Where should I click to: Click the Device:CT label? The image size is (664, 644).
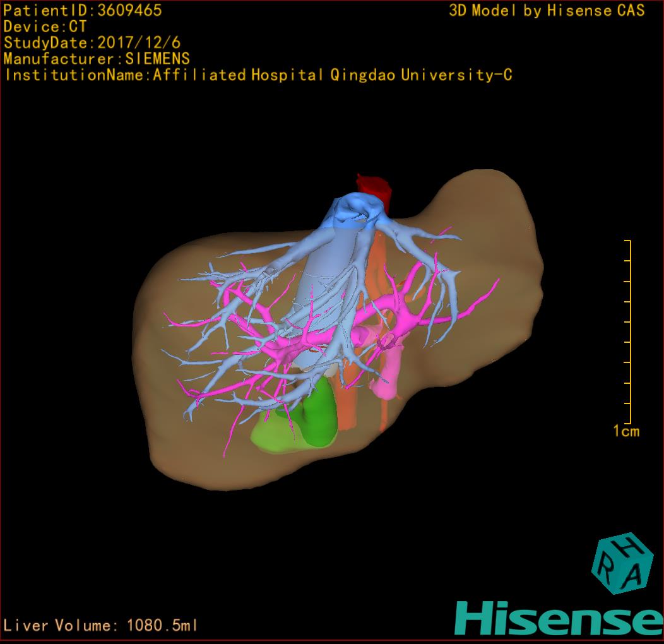(45, 27)
